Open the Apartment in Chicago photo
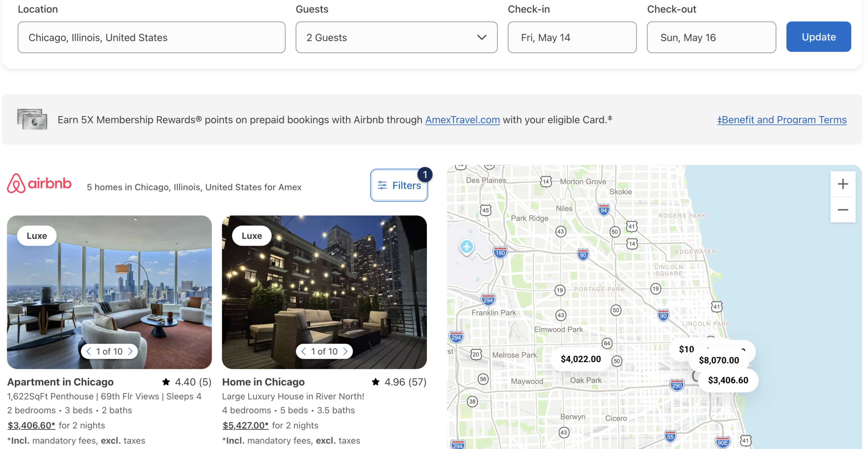 click(x=109, y=292)
